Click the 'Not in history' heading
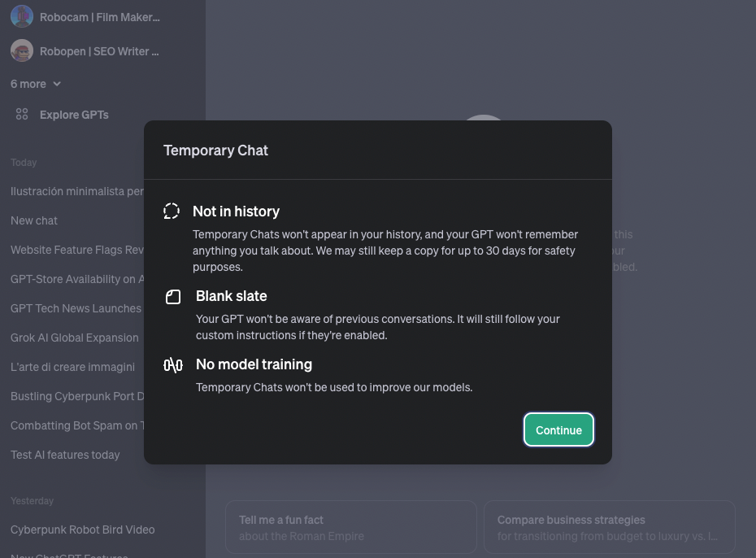 [236, 211]
